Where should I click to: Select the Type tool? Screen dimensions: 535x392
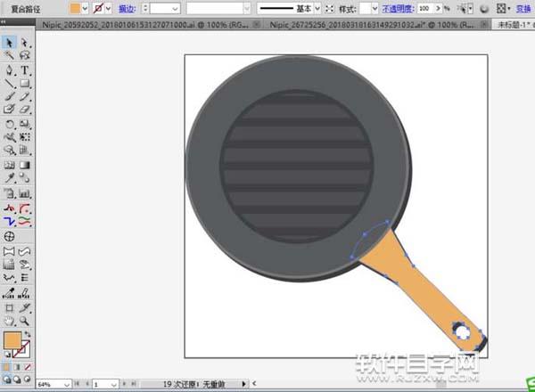coord(25,70)
